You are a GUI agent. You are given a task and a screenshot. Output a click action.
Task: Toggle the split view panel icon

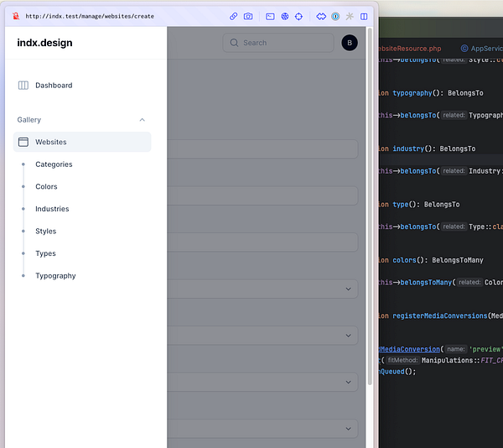364,16
